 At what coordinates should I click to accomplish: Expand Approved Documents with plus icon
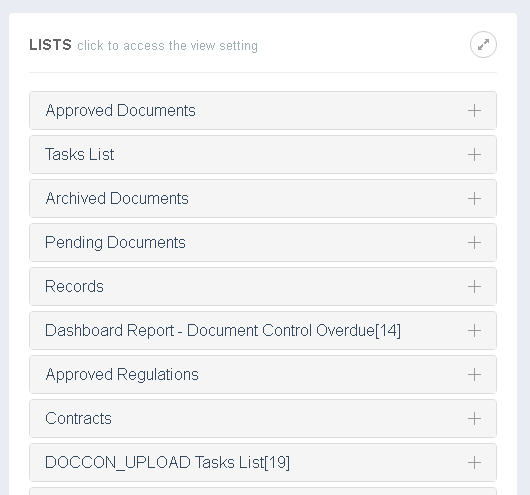click(x=474, y=111)
